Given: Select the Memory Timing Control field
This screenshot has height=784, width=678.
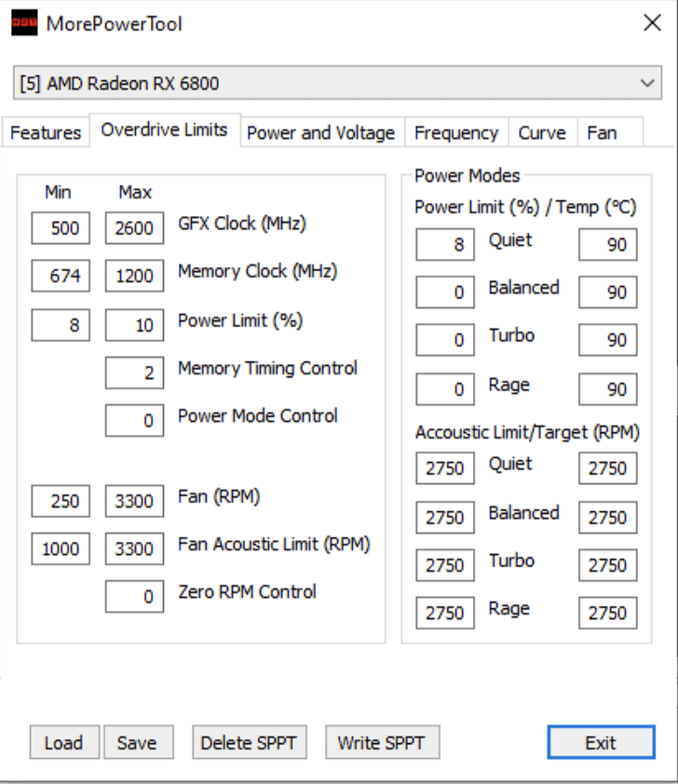Looking at the screenshot, I should pyautogui.click(x=134, y=373).
